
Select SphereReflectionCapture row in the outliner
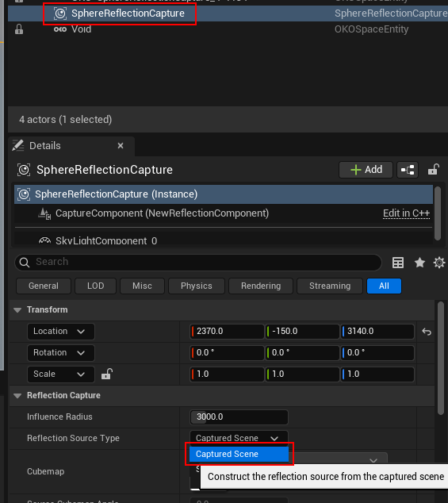point(228,13)
